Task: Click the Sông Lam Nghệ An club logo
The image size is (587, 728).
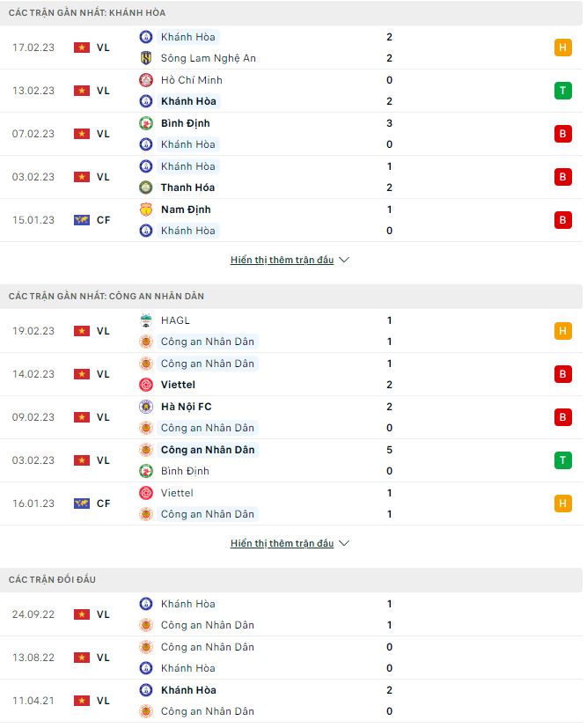Action: [146, 58]
